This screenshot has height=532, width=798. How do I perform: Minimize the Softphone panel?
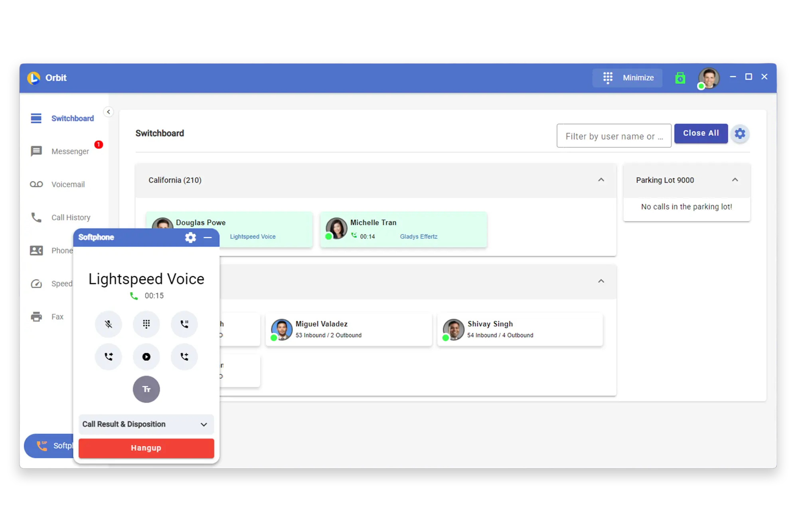coord(208,237)
